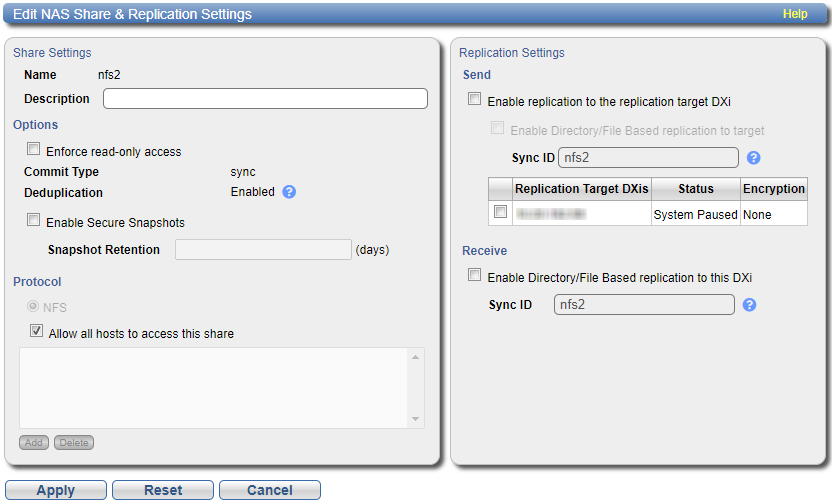Click help icon beside Receive Sync ID
This screenshot has height=504, width=832.
749,305
